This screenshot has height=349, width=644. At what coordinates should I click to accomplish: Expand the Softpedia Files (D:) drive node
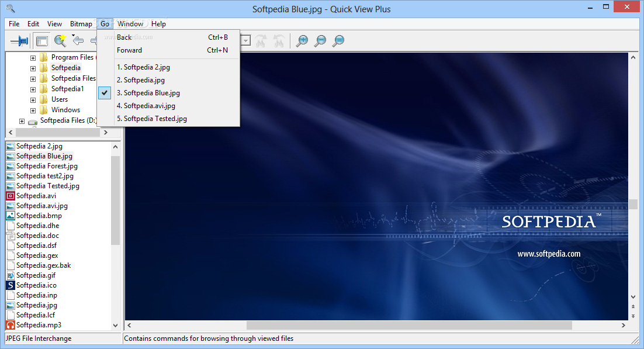(22, 121)
